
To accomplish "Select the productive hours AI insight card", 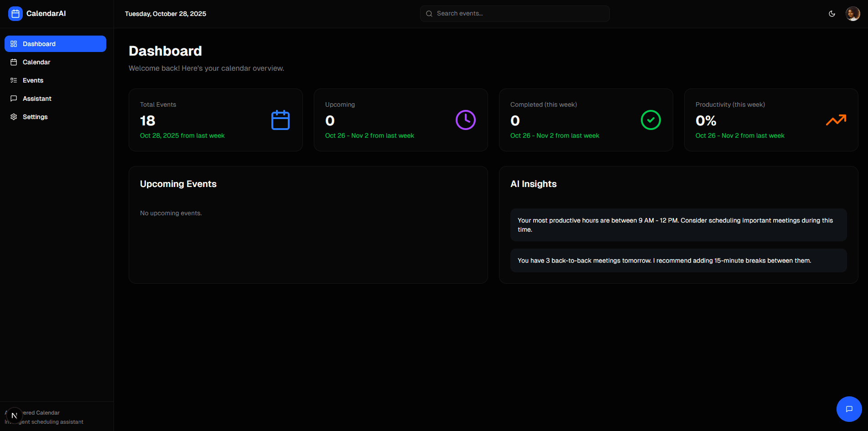I will (x=678, y=225).
